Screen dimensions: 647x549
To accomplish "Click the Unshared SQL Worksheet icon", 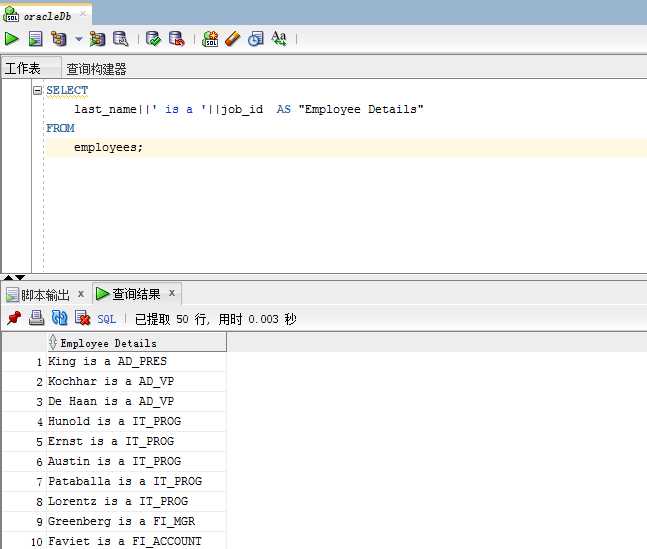I will (210, 39).
